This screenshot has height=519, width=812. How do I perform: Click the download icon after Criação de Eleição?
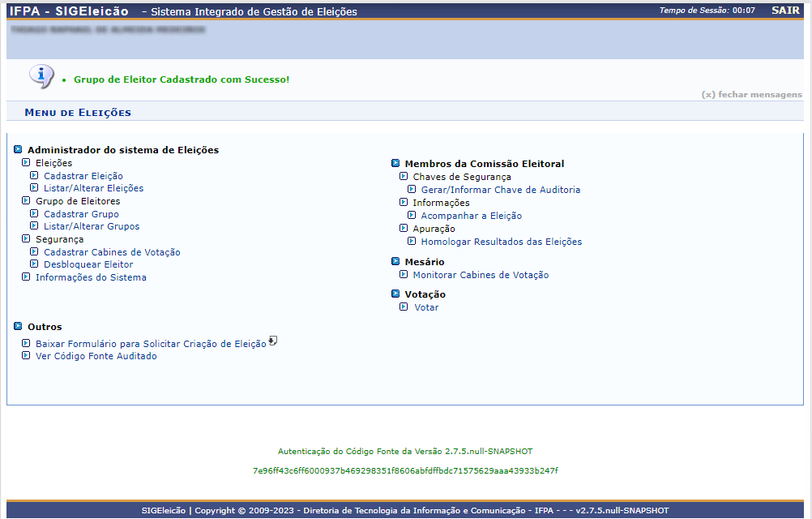273,341
